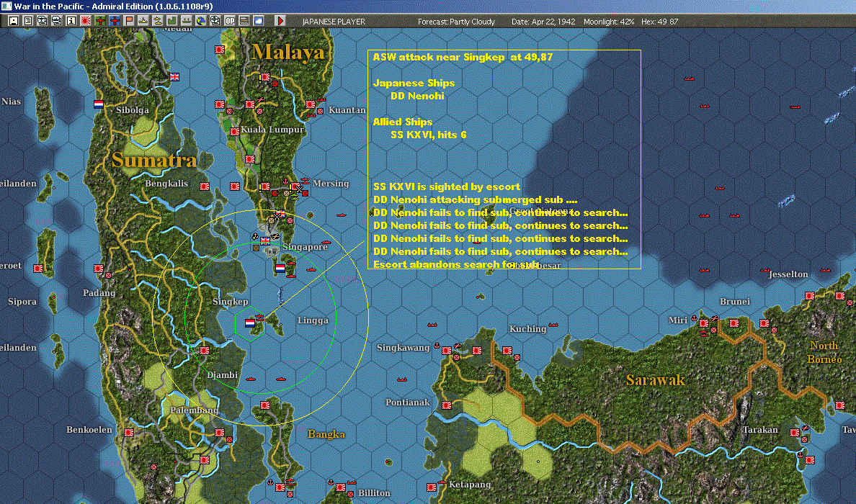856x504 pixels.
Task: Click the Lingga island map label
Action: pos(313,320)
